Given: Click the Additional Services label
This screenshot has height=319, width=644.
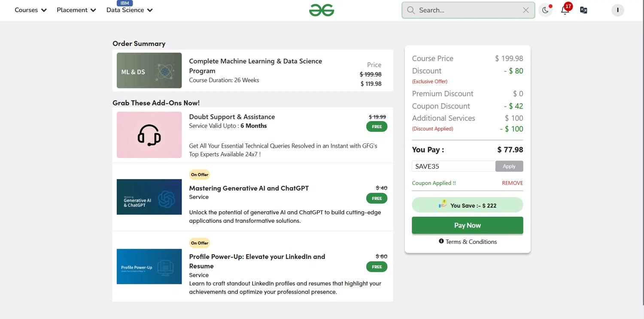Looking at the screenshot, I should pos(444,118).
